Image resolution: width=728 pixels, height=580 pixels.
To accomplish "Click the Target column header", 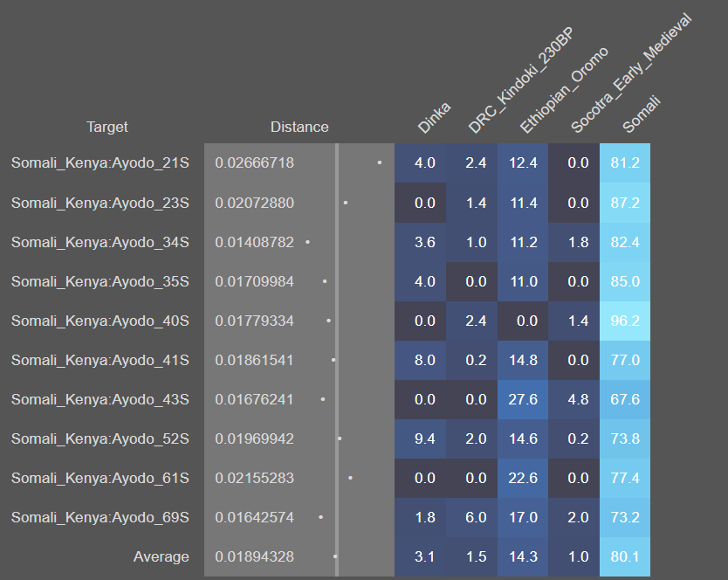I will (106, 127).
